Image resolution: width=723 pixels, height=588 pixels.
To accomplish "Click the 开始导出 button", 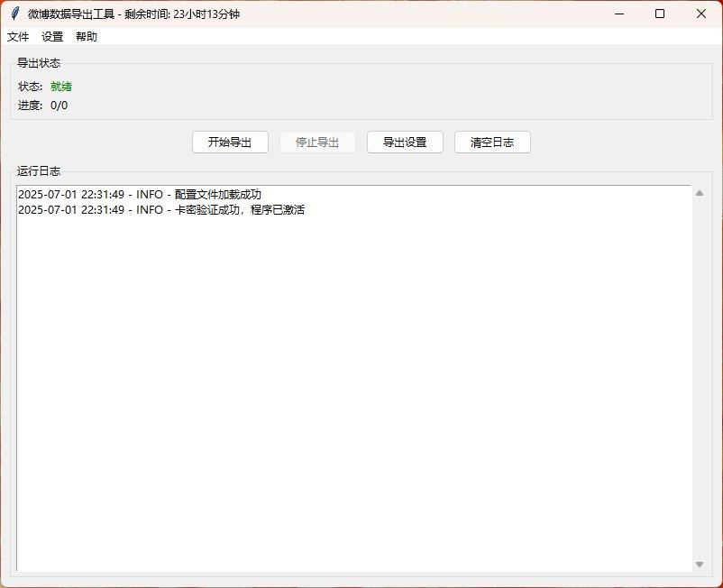I will [230, 142].
